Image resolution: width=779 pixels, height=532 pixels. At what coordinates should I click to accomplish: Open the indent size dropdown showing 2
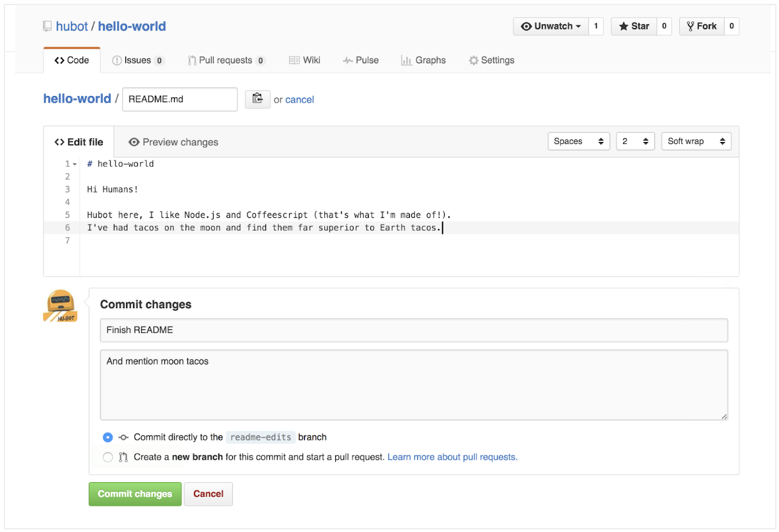[635, 141]
